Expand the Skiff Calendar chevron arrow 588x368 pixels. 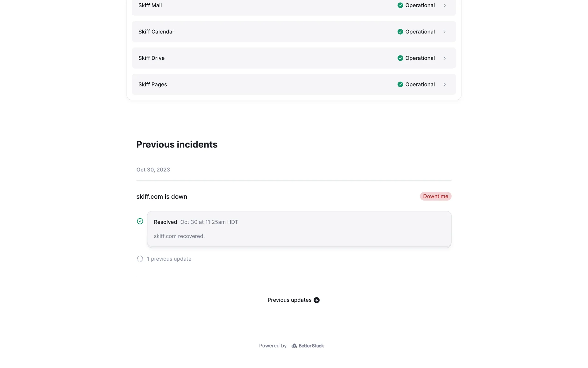point(445,32)
